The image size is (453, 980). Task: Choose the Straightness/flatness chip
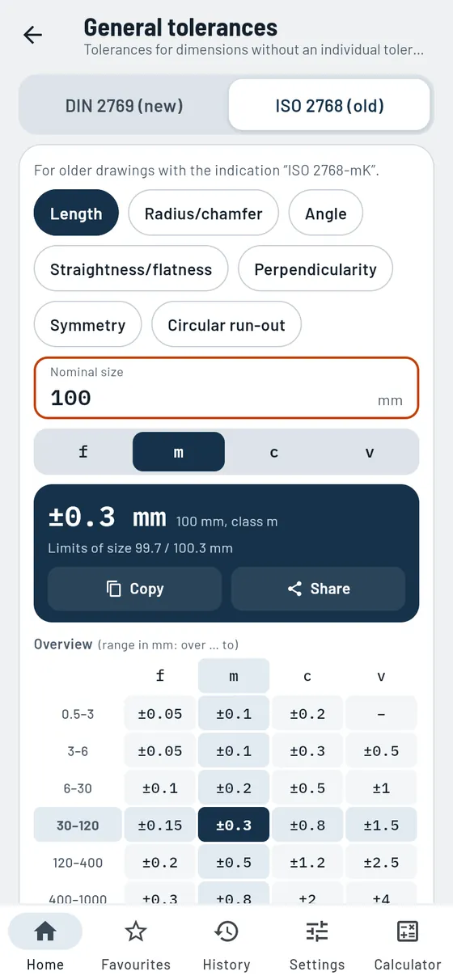pyautogui.click(x=131, y=269)
